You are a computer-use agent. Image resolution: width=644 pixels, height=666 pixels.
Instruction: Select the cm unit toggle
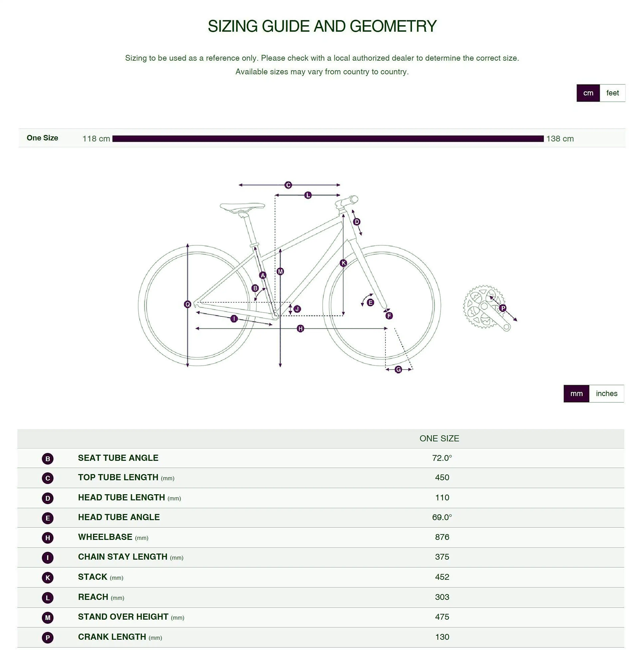tap(588, 93)
